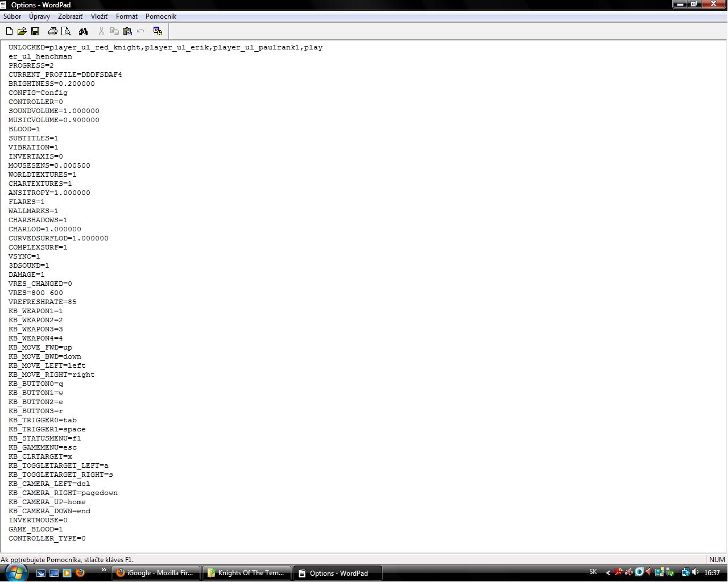Open the Súbor menu
The height and width of the screenshot is (582, 728).
[13, 16]
